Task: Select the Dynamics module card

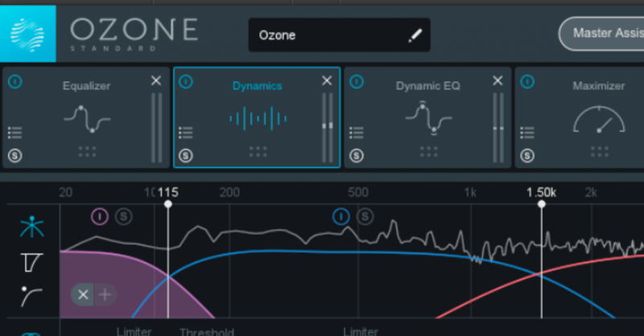Action: [x=257, y=117]
